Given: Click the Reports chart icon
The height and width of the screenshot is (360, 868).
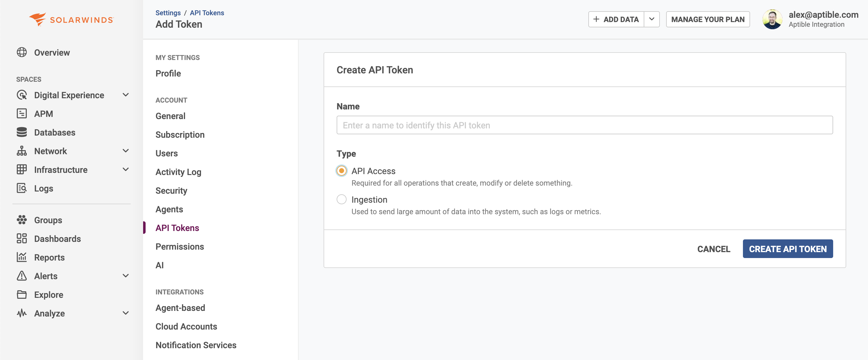Looking at the screenshot, I should click(22, 257).
